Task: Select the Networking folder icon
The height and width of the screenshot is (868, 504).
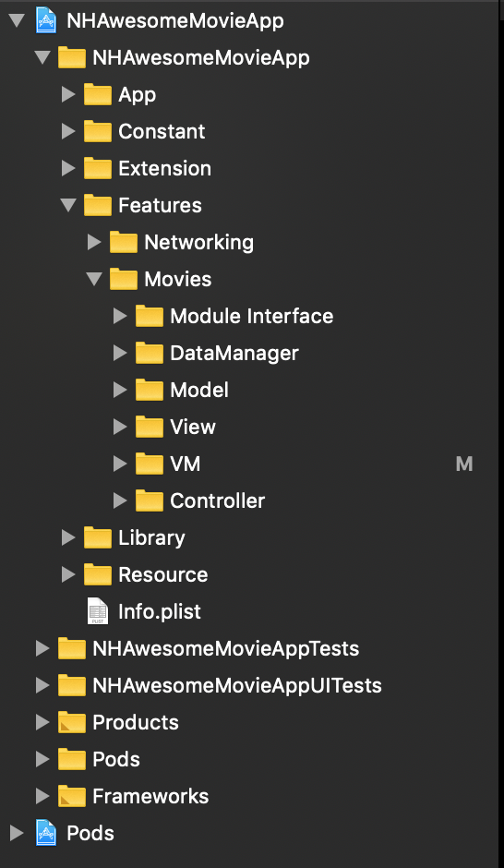Action: pyautogui.click(x=124, y=243)
